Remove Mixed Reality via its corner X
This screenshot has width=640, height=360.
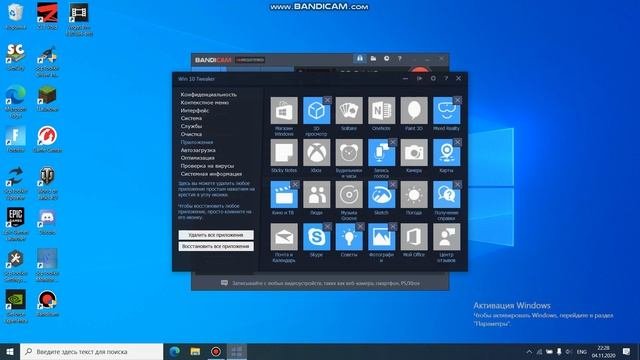pos(458,100)
